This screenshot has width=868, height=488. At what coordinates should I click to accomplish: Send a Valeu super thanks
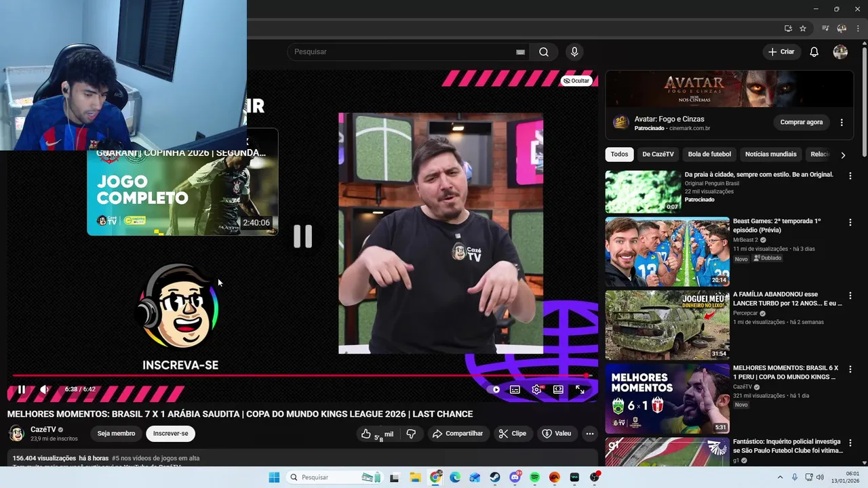[x=557, y=434]
